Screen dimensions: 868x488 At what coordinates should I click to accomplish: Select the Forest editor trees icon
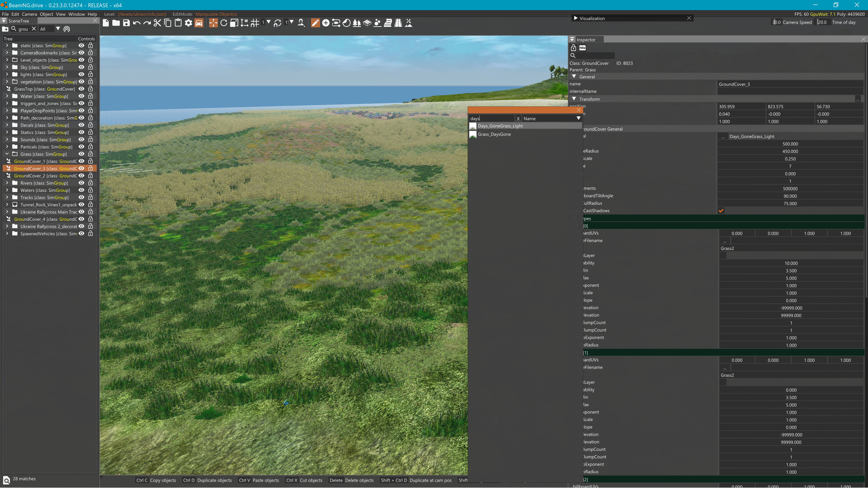click(x=356, y=23)
